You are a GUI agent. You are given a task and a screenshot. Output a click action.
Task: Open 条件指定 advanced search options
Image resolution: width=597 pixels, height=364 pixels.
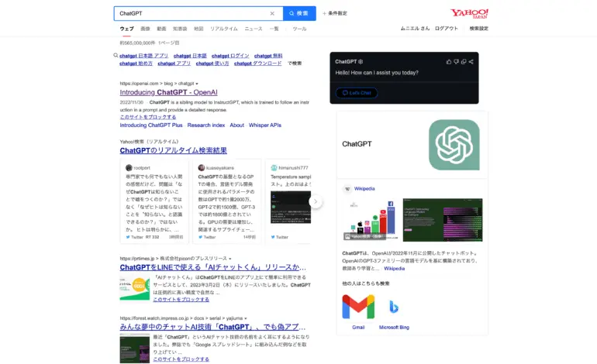[x=335, y=13]
